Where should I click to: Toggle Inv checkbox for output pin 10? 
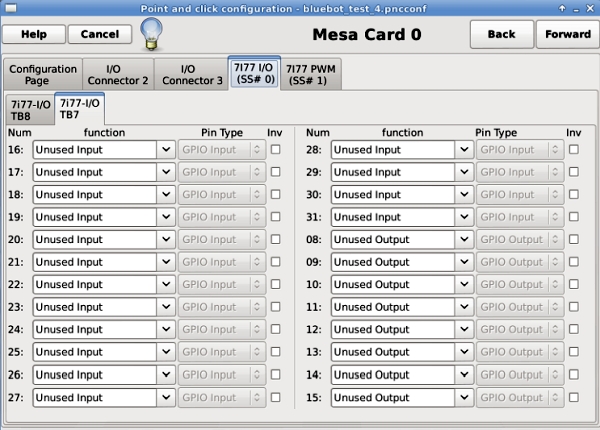pyautogui.click(x=574, y=285)
